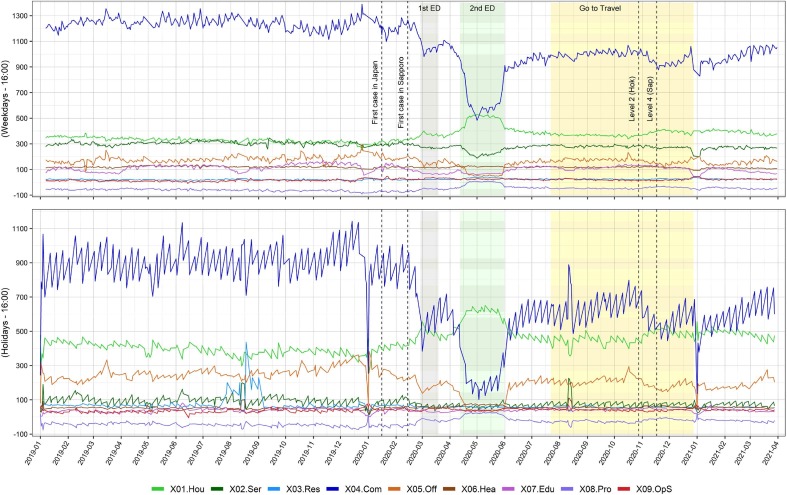Click the 2020-03 x-axis date label
The height and width of the screenshot is (495, 787).
[x=414, y=452]
